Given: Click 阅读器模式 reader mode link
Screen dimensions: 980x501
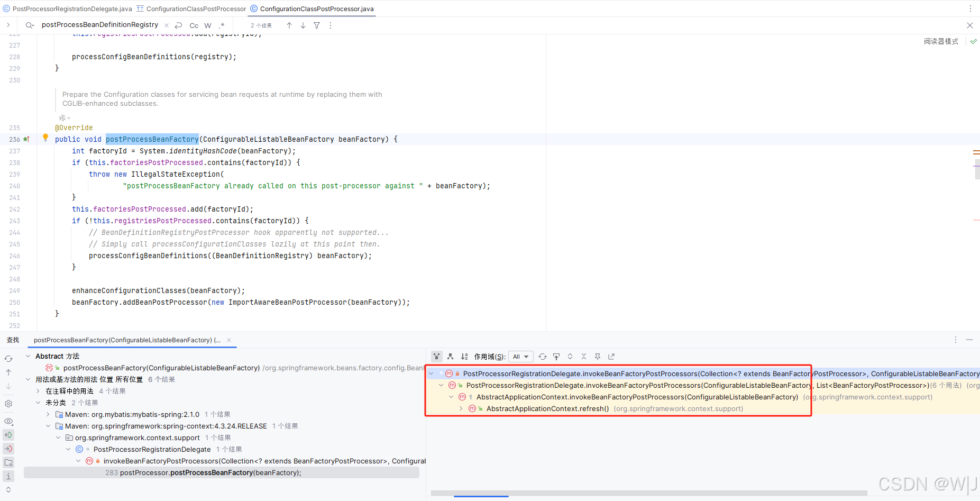Looking at the screenshot, I should point(941,41).
